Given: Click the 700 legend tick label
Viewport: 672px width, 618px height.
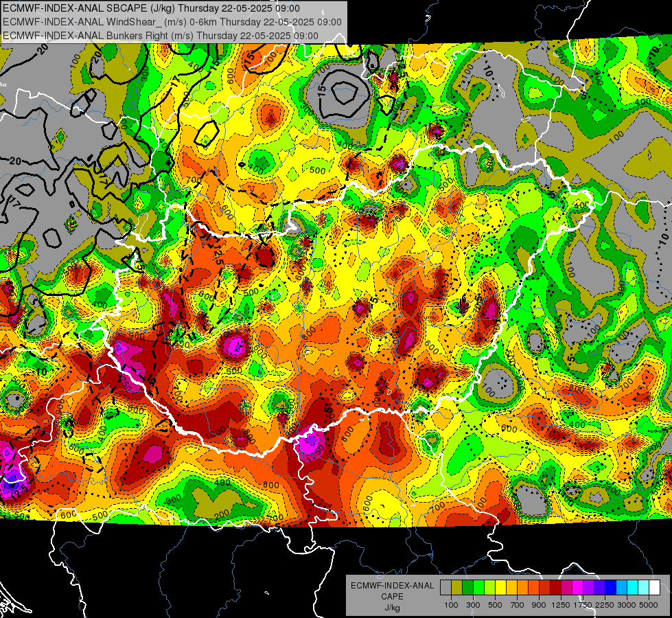Looking at the screenshot, I should (x=518, y=605).
